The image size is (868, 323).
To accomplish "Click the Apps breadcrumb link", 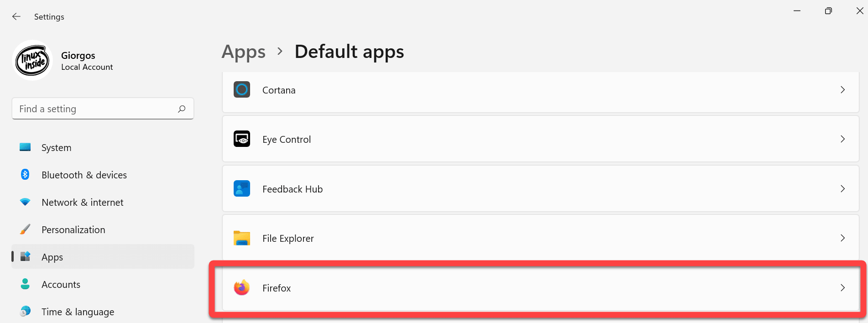I will point(243,52).
